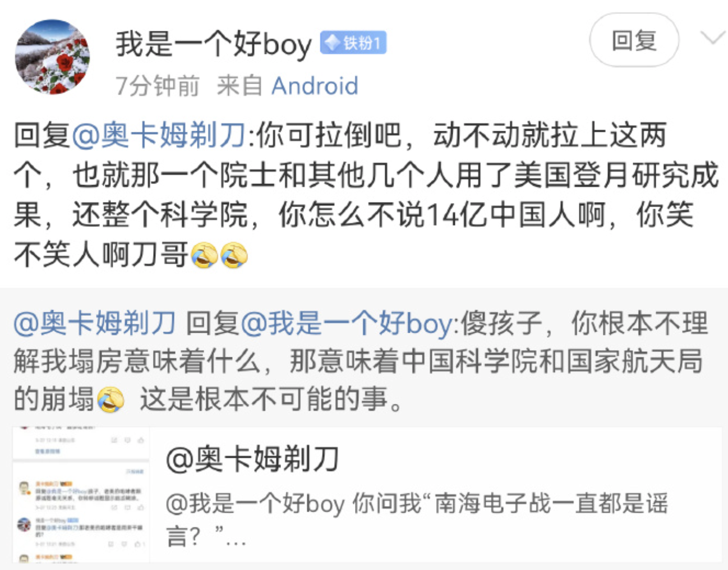
Task: Click the Android source link
Action: [315, 86]
